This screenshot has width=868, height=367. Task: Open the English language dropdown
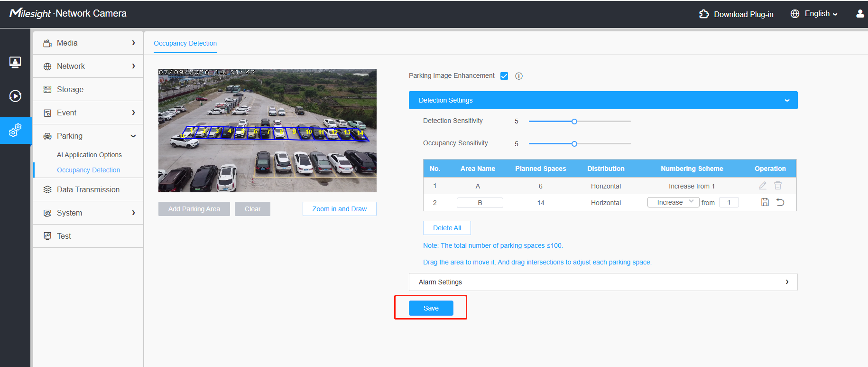click(821, 14)
